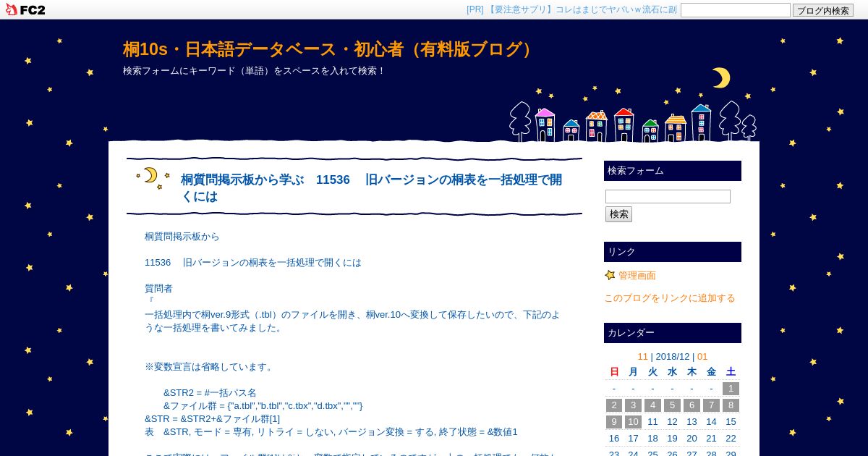Focus the top blog search field

(735, 10)
